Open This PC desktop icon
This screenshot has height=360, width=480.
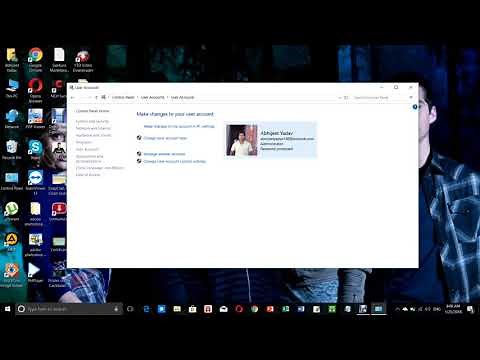[x=12, y=89]
